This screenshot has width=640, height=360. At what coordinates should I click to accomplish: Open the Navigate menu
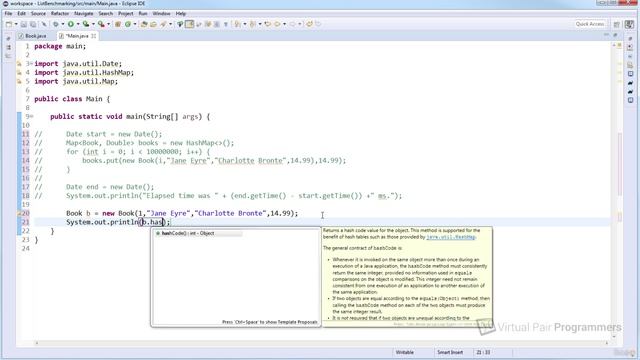click(83, 13)
